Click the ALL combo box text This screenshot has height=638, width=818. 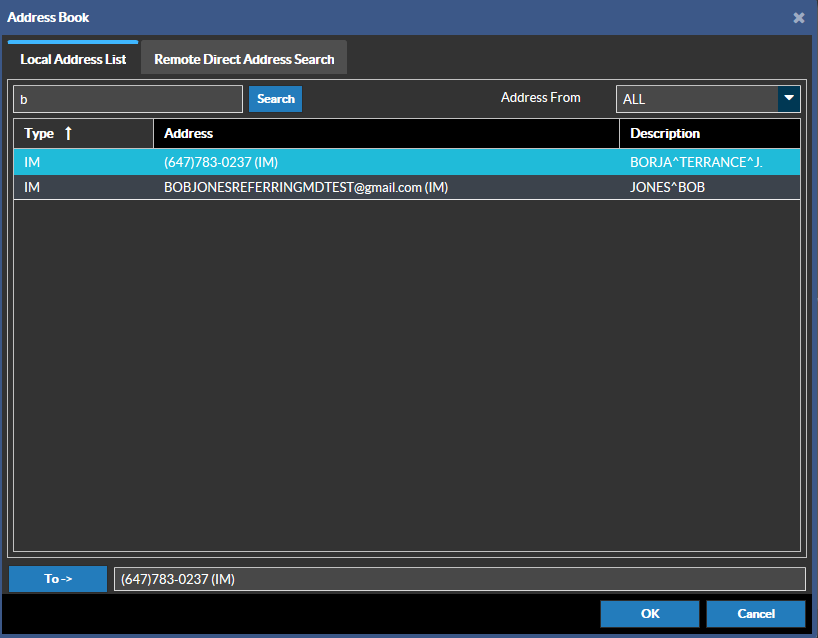coord(696,99)
